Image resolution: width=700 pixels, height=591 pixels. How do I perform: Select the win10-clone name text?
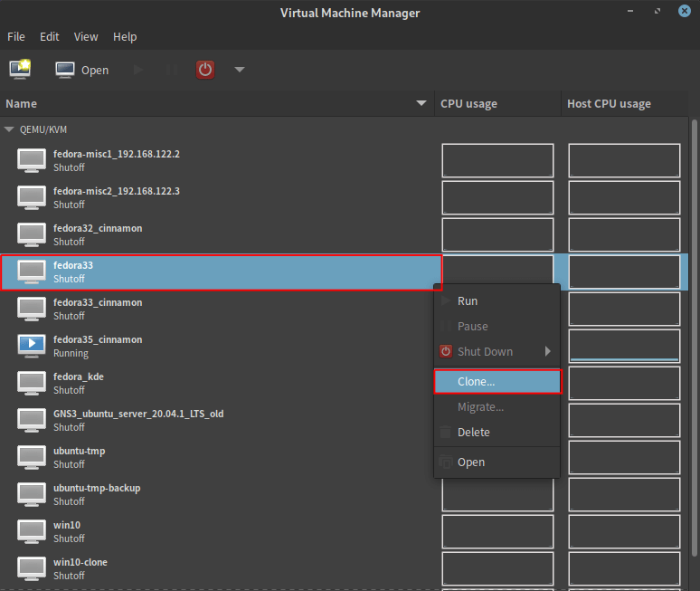coord(80,562)
